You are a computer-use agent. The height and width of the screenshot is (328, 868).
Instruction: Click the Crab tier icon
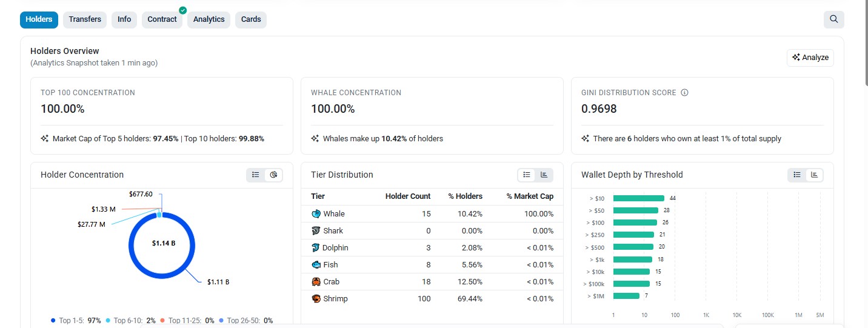point(315,281)
